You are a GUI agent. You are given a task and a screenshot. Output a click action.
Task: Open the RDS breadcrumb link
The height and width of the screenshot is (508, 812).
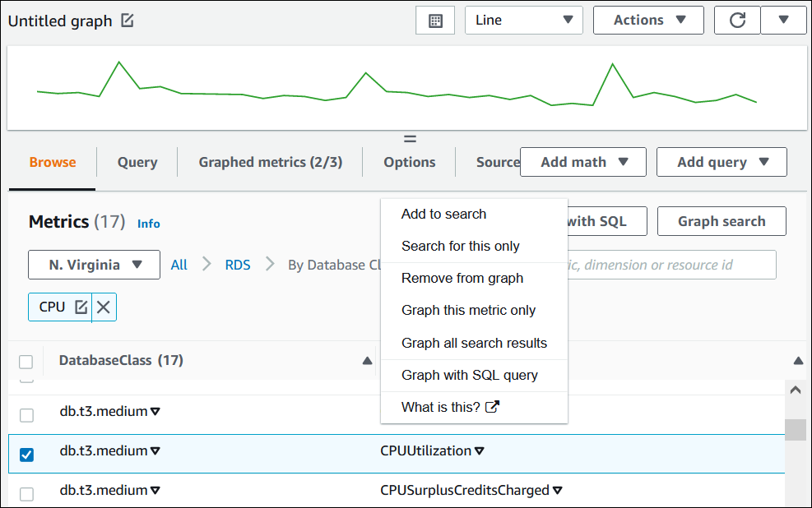tap(237, 265)
